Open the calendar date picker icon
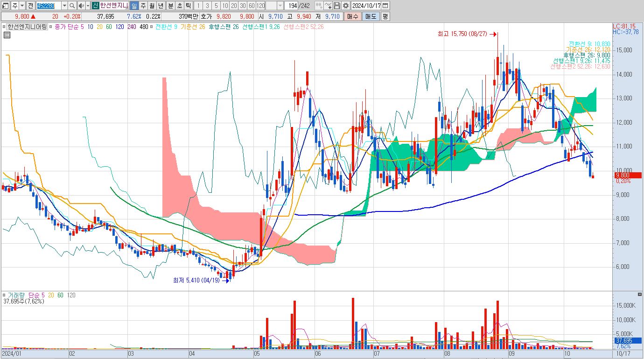Image resolution: width=644 pixels, height=359 pixels. [385, 6]
